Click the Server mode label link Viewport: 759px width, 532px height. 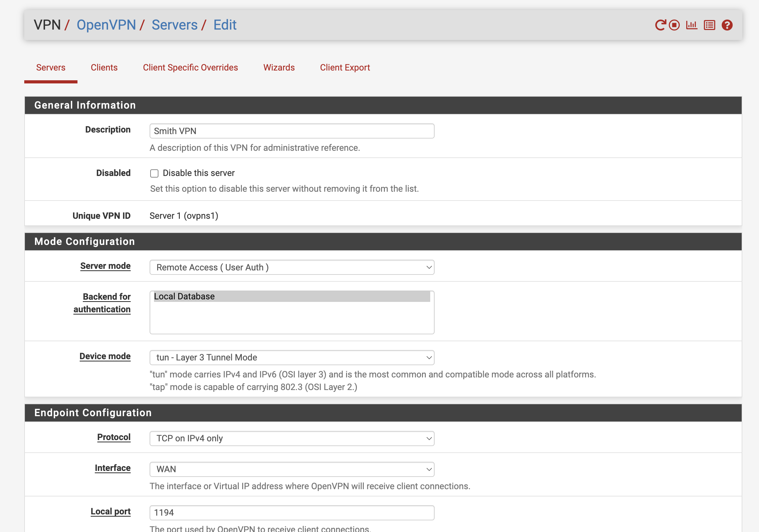point(106,266)
